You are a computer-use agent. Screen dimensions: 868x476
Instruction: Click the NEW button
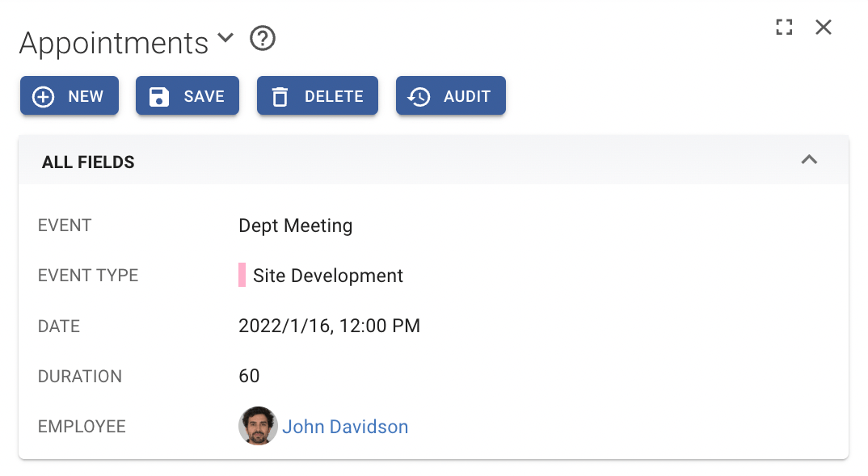click(70, 95)
